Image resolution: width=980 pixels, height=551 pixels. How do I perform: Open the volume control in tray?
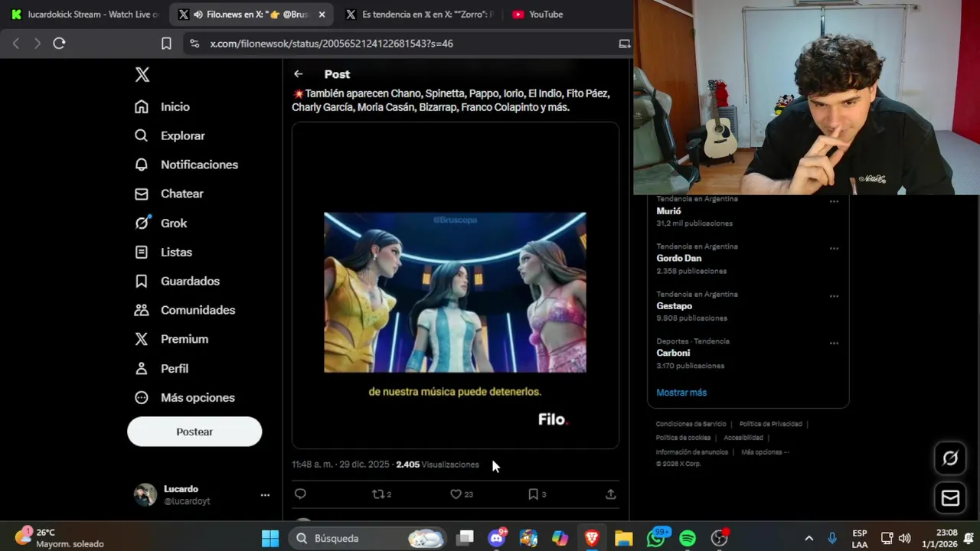point(904,538)
